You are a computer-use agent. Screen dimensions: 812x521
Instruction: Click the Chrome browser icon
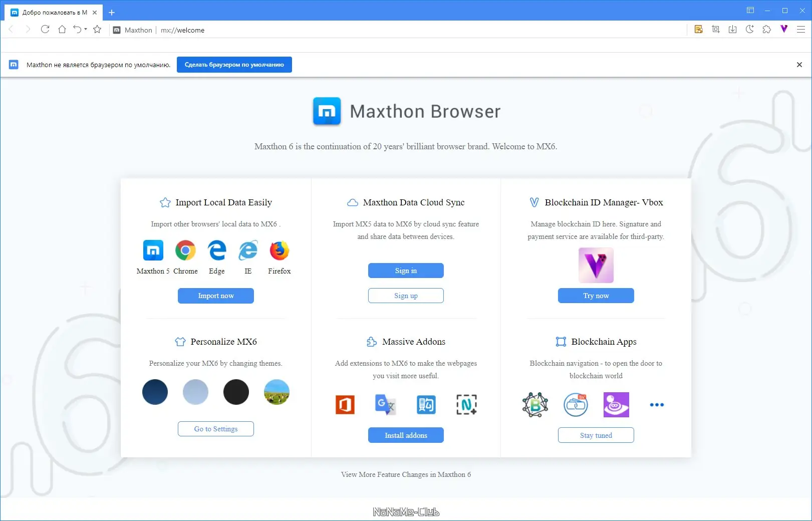[x=185, y=250]
